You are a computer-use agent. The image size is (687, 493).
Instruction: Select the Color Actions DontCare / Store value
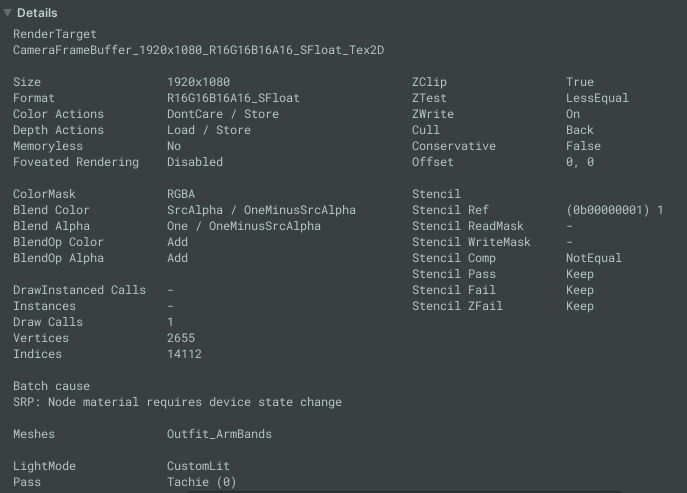pyautogui.click(x=223, y=114)
